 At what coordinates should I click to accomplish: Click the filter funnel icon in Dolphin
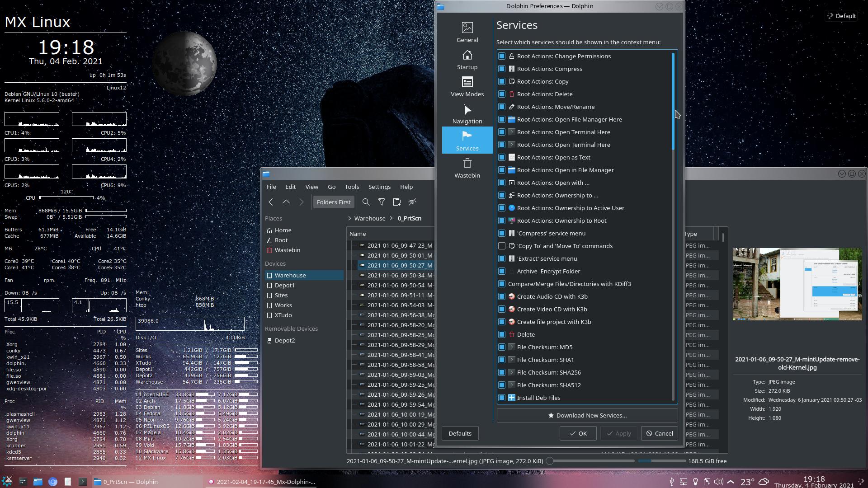[381, 202]
